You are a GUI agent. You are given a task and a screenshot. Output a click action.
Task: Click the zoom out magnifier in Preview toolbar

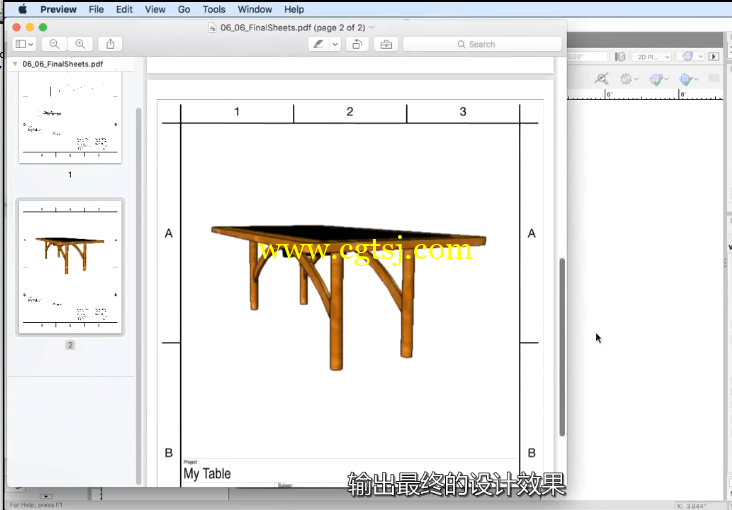coord(54,44)
